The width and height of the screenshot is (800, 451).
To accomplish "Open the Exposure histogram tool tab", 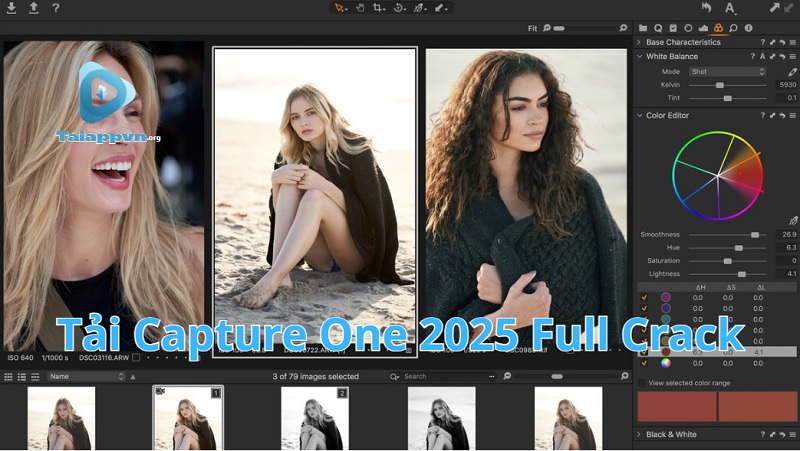I will (x=703, y=28).
